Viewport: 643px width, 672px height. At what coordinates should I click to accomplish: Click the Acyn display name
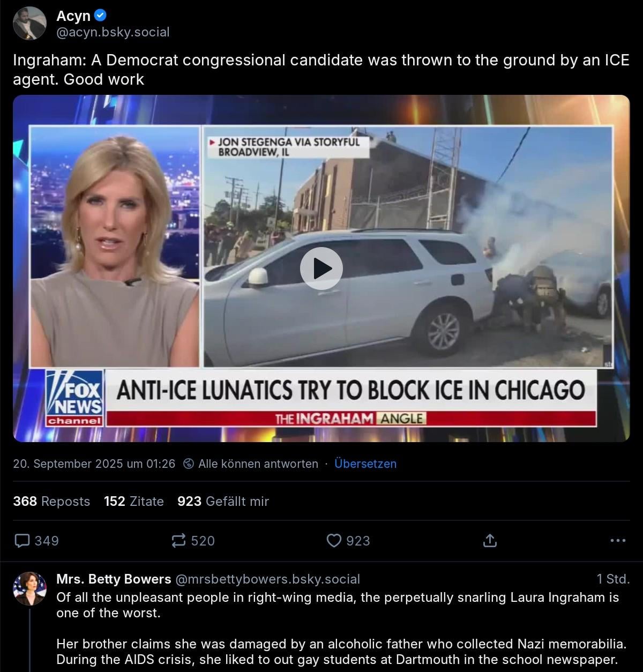(x=73, y=16)
